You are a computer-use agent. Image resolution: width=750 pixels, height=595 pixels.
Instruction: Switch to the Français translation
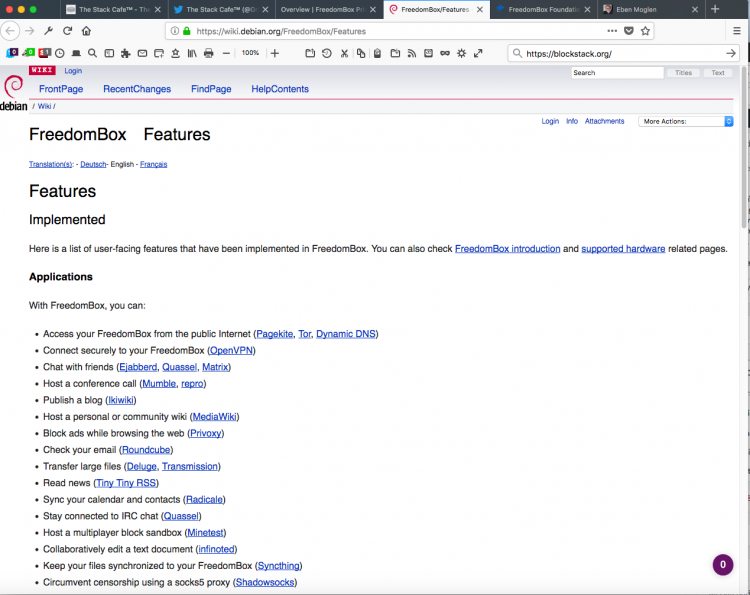[x=154, y=164]
